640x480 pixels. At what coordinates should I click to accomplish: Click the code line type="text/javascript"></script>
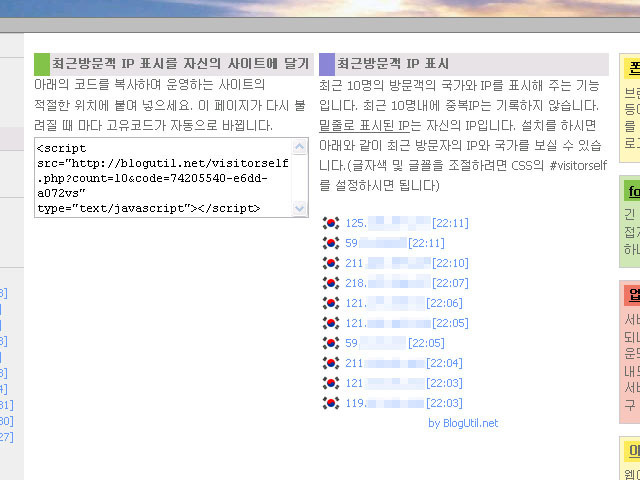(x=149, y=208)
